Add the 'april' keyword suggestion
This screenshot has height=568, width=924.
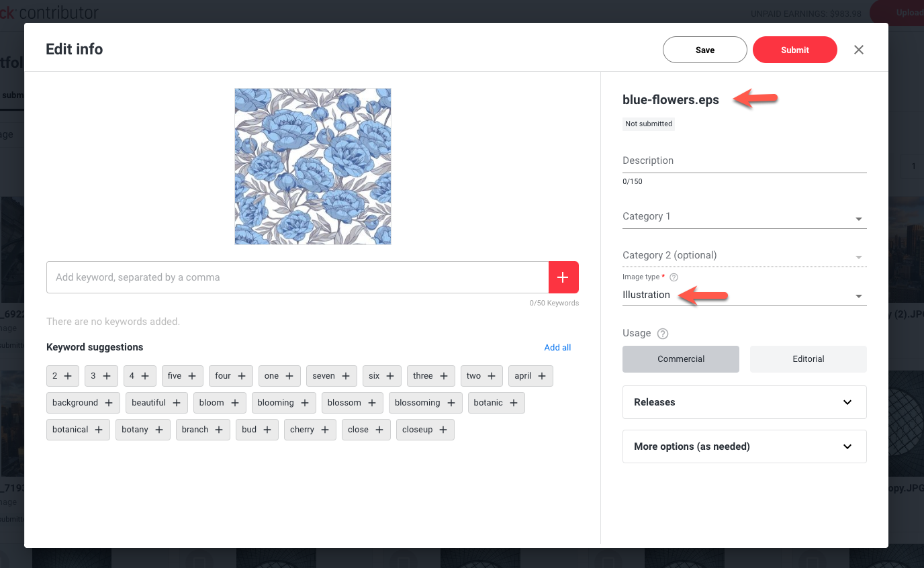[x=530, y=376]
